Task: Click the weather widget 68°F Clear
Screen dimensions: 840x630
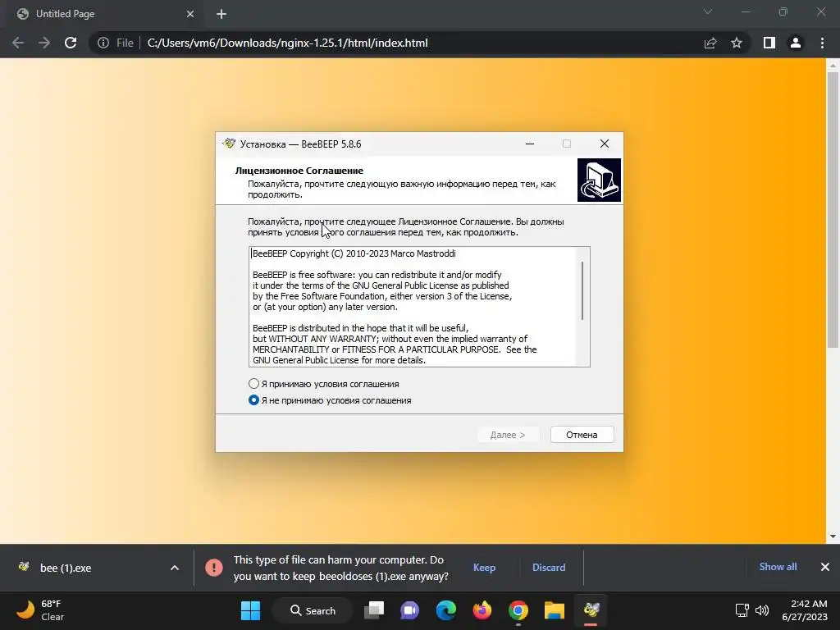Action: click(x=40, y=610)
